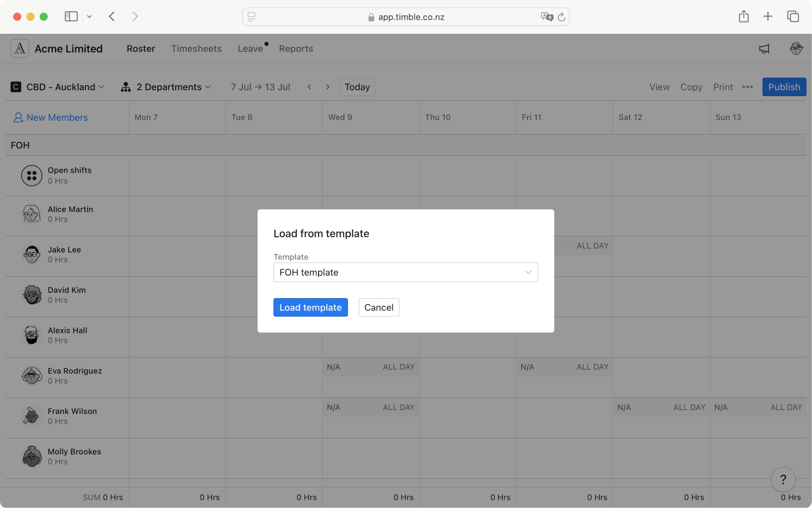Click the Open shifts label
Image resolution: width=812 pixels, height=508 pixels.
69,170
